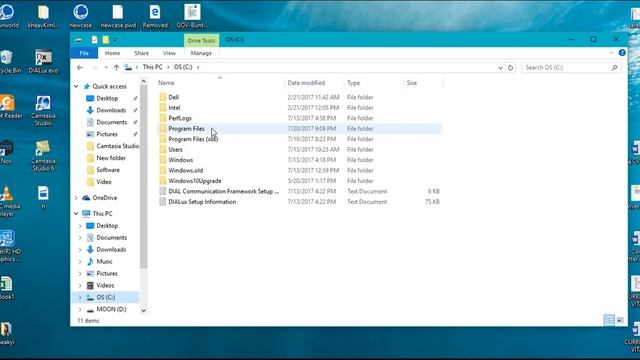The image size is (640, 360).
Task: Open Software folder in sidebar
Action: pos(108,170)
